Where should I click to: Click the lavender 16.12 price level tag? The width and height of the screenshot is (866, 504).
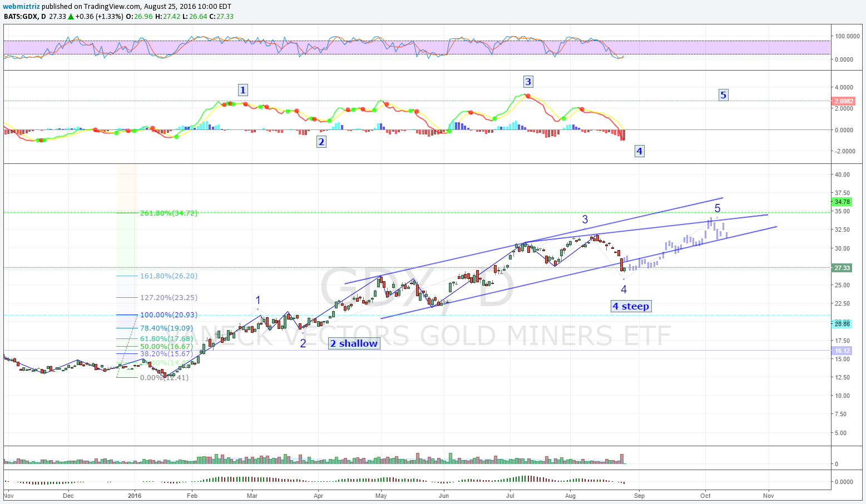point(842,351)
